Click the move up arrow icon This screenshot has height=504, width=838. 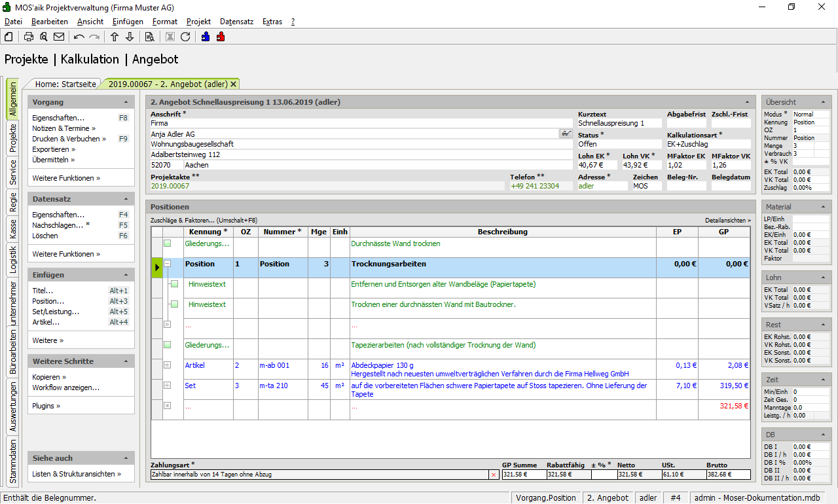[x=115, y=37]
